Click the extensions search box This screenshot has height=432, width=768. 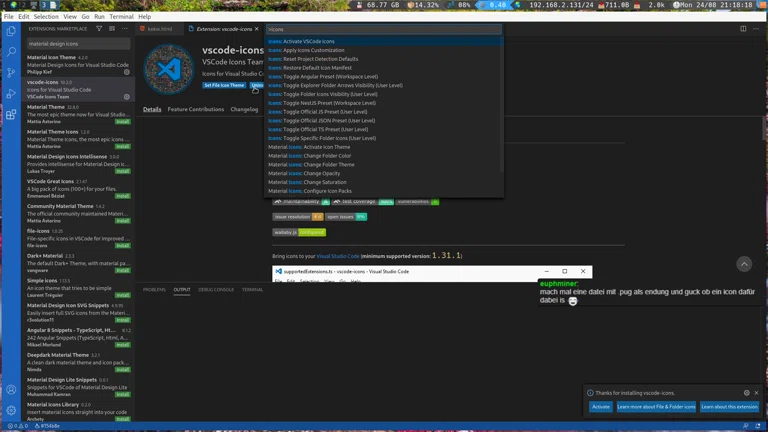pyautogui.click(x=78, y=44)
